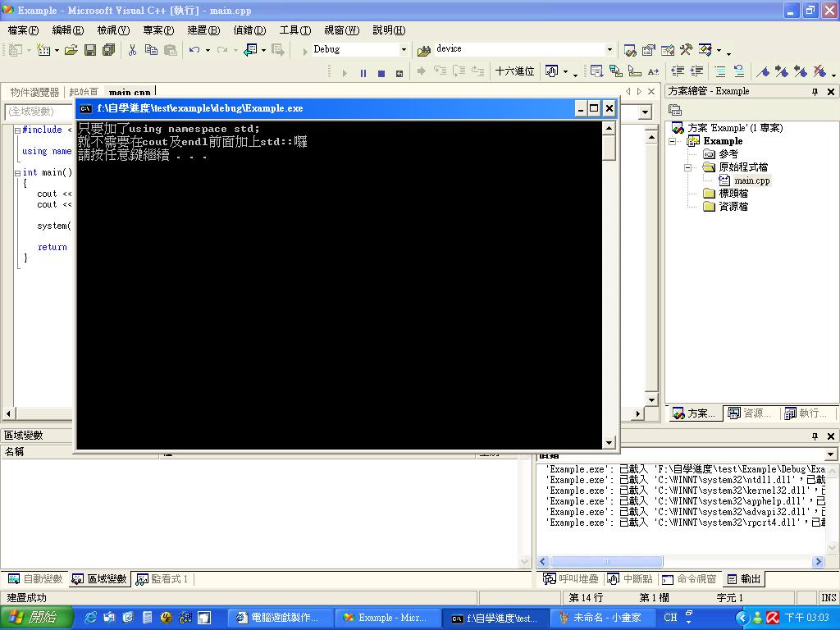This screenshot has width=840, height=630.
Task: Click the CH language indicator in taskbar
Action: pos(671,618)
